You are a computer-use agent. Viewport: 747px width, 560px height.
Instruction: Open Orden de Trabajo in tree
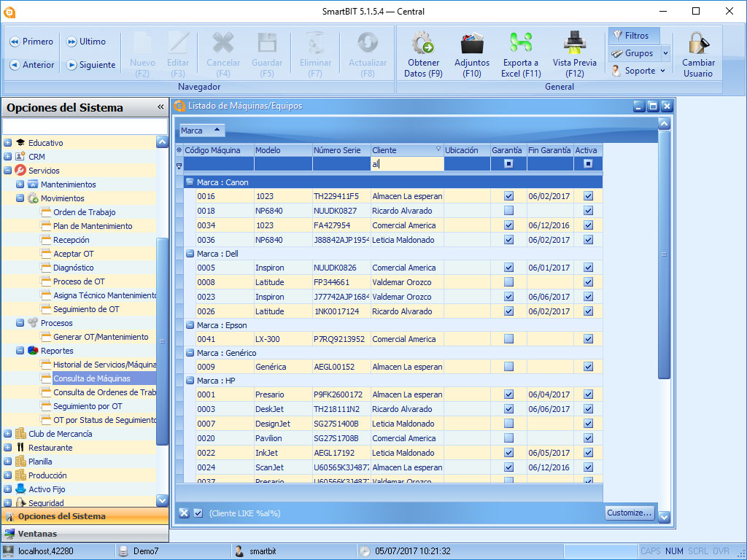(85, 212)
